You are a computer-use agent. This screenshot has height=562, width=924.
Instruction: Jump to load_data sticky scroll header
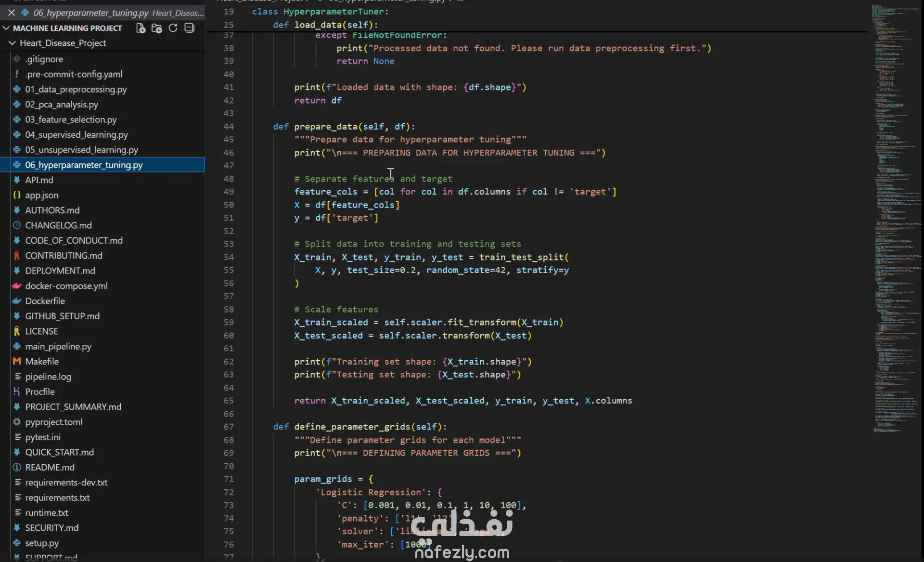click(x=325, y=25)
